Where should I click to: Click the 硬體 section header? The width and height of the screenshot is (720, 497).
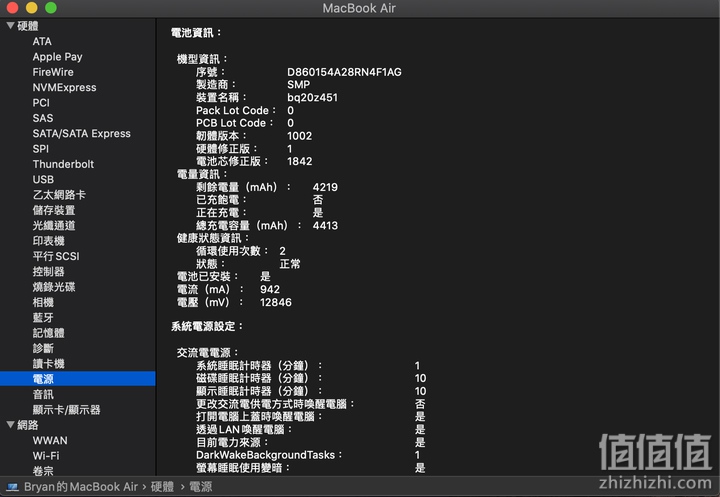28,26
